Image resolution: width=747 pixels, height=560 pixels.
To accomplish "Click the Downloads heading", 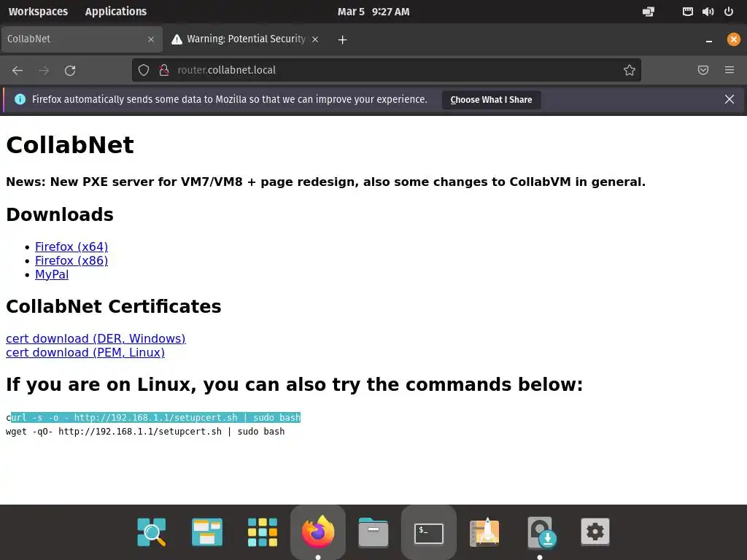I will coord(60,214).
